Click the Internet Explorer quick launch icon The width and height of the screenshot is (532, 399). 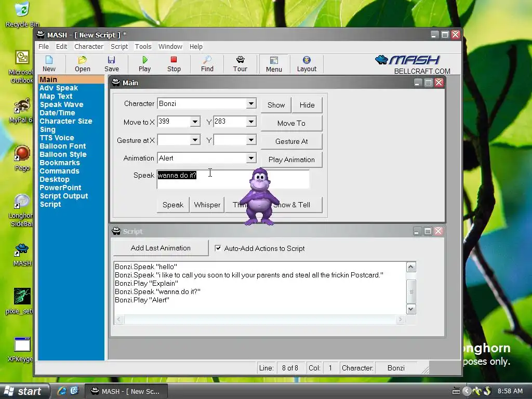point(62,391)
